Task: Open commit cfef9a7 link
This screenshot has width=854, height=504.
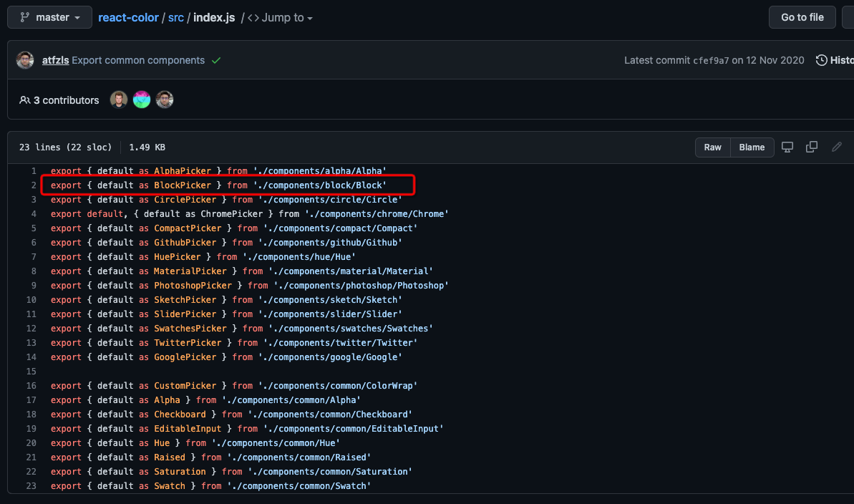Action: (711, 60)
